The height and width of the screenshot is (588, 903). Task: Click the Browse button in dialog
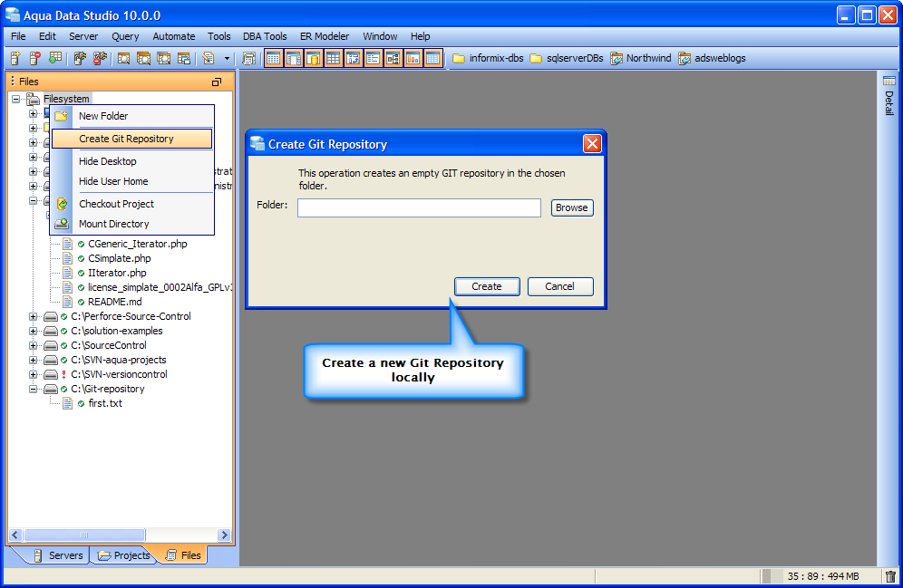(x=572, y=207)
